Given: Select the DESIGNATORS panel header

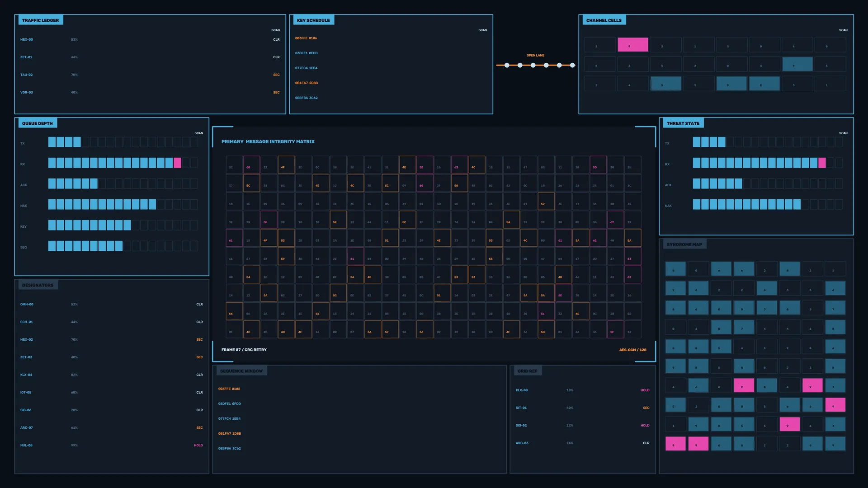Looking at the screenshot, I should coord(38,285).
